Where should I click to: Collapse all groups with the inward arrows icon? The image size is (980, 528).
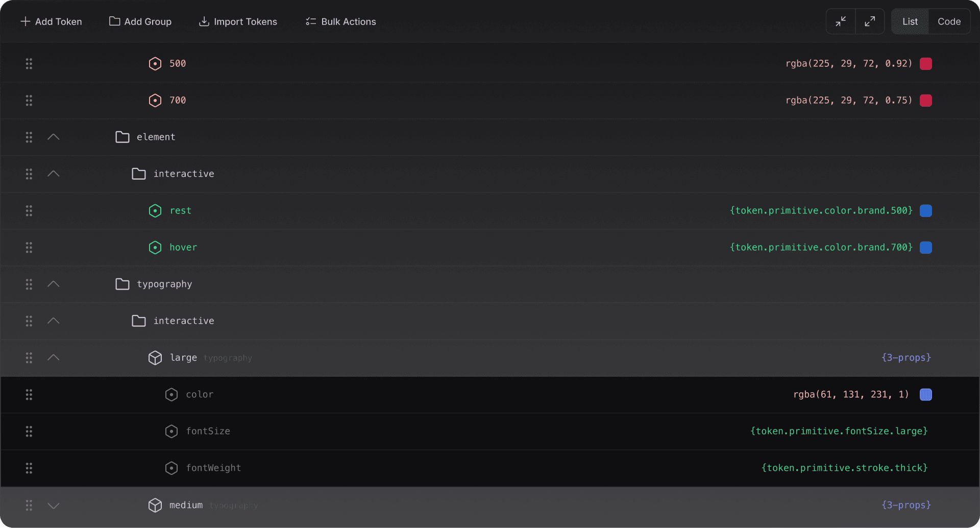(x=841, y=21)
